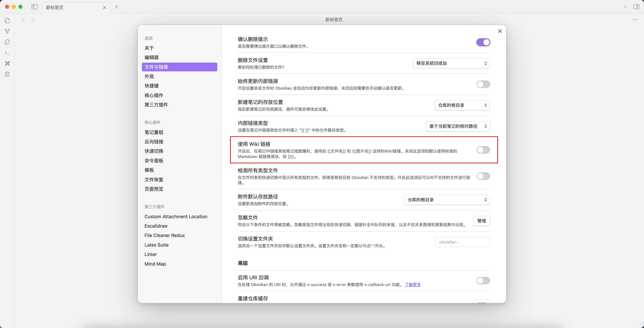Open the quick switcher icon in left ribbon
The image size is (644, 328).
coord(7,20)
